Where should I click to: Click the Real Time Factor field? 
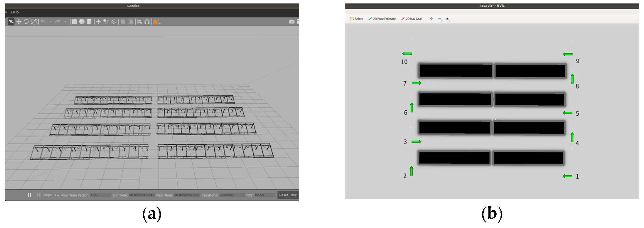[x=100, y=195]
